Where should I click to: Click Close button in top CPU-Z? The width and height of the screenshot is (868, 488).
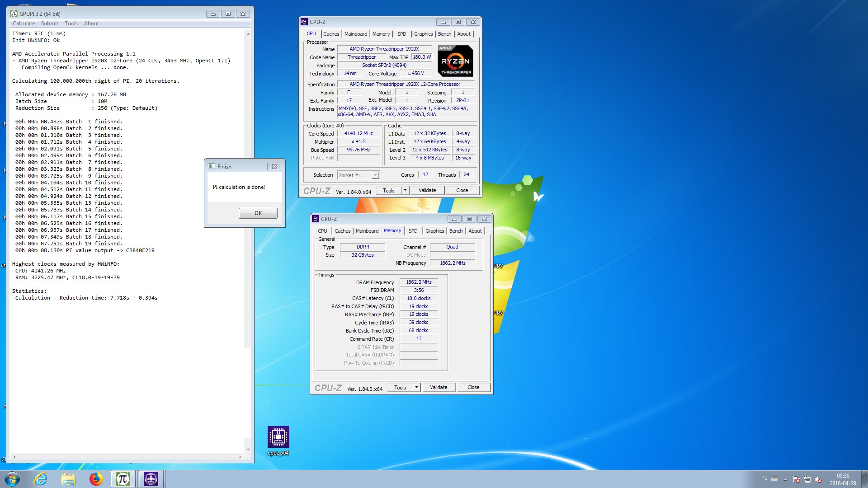462,191
